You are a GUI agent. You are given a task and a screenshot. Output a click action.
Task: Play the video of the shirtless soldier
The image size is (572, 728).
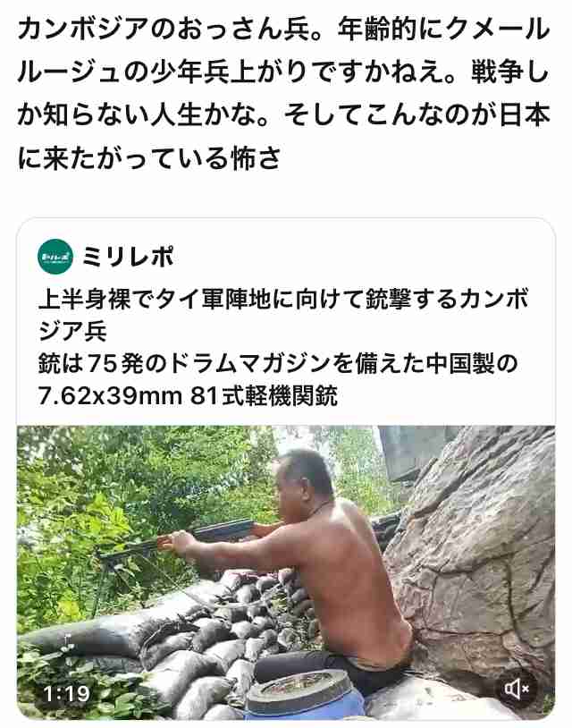tap(286, 571)
